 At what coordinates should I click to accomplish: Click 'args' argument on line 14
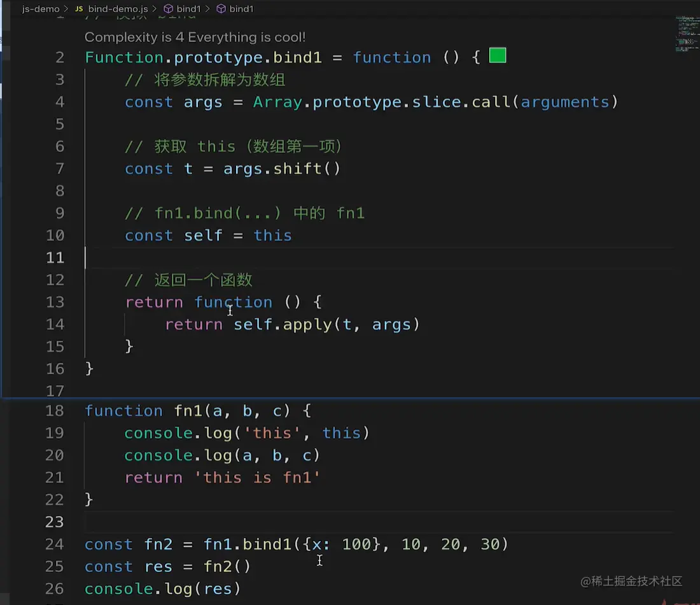coord(391,325)
